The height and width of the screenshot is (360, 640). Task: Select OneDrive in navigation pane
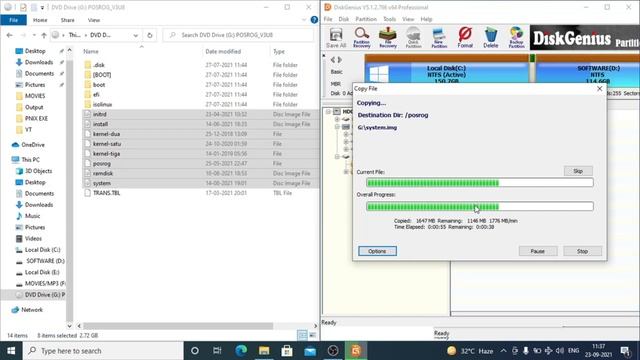[x=33, y=145]
